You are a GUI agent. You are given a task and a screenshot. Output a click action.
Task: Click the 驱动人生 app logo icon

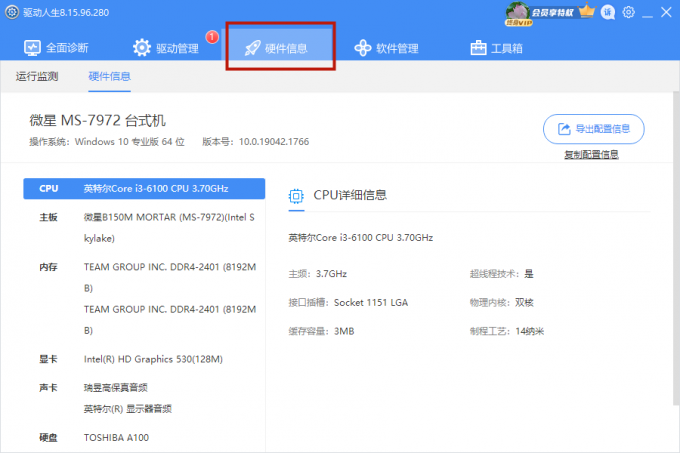click(12, 12)
